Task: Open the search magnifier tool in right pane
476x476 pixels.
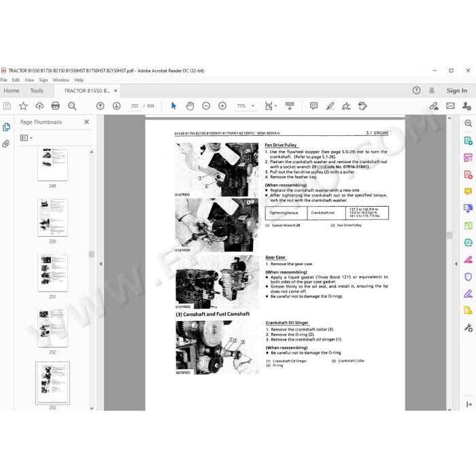Action: click(468, 123)
